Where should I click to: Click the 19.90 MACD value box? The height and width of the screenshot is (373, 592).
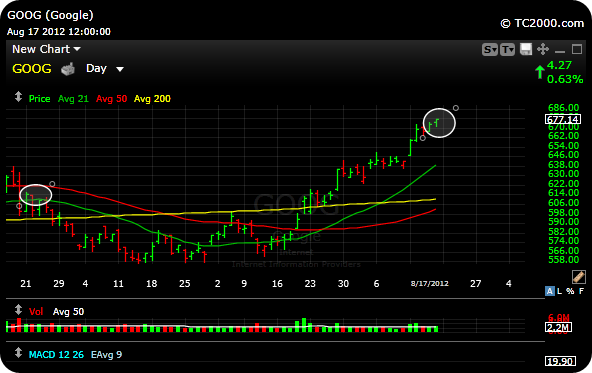tap(560, 361)
